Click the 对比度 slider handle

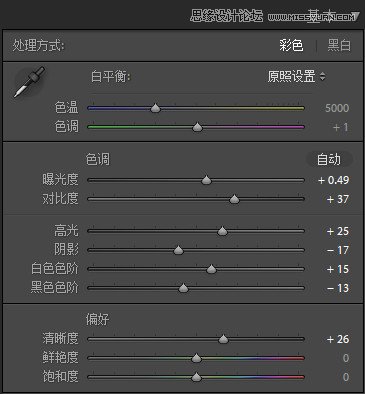click(x=235, y=199)
